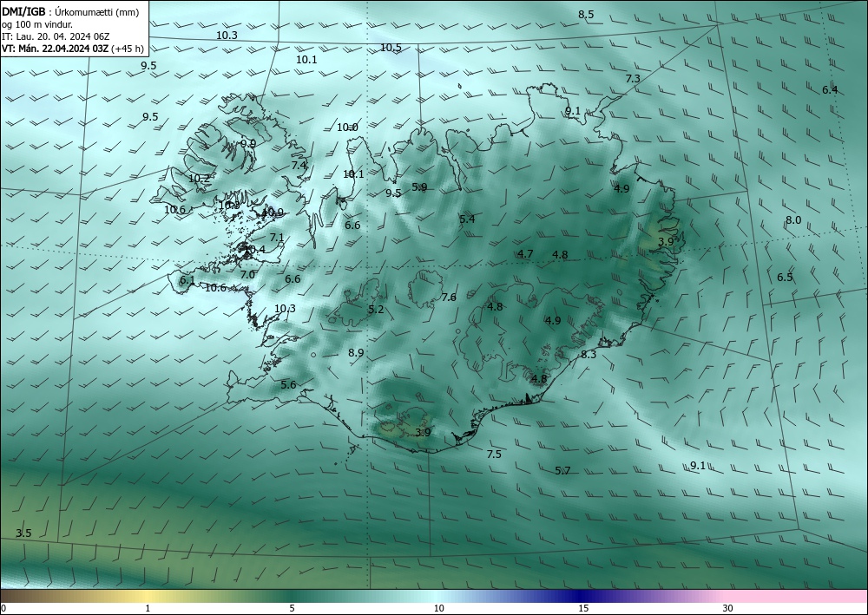The image size is (868, 615).
Task: Click the '(+45 h)' forecast offset text
Action: pos(128,49)
